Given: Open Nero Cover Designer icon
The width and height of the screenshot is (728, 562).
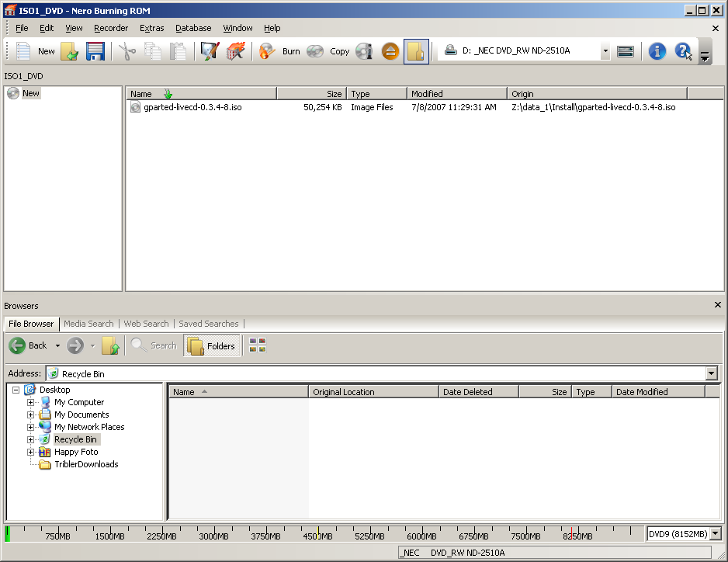Looking at the screenshot, I should click(210, 51).
